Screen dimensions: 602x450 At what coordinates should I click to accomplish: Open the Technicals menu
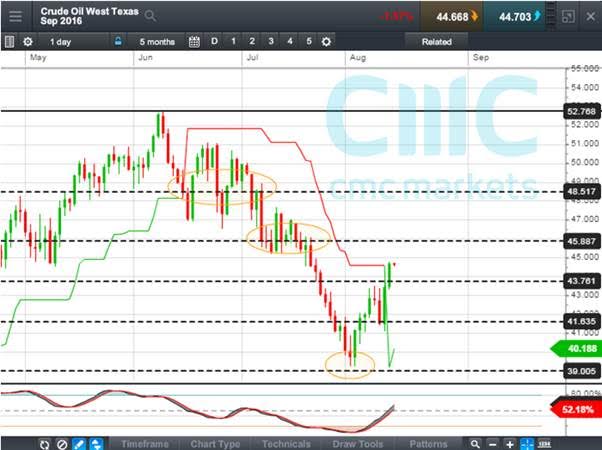(x=286, y=444)
